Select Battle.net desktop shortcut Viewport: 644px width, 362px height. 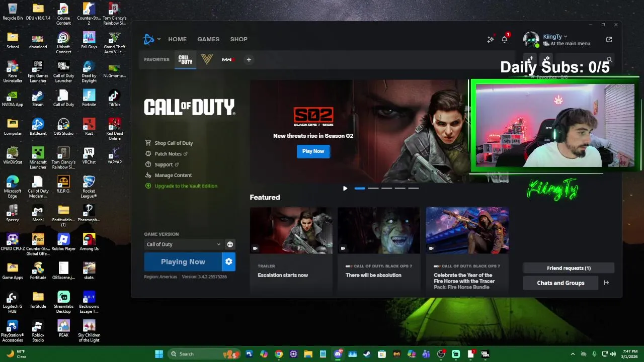pyautogui.click(x=38, y=127)
